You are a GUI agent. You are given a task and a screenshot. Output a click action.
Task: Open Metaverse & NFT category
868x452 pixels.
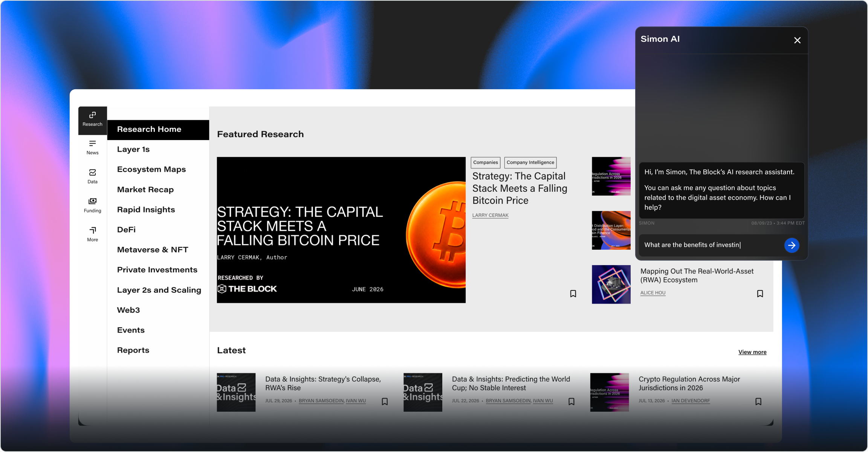coord(153,250)
